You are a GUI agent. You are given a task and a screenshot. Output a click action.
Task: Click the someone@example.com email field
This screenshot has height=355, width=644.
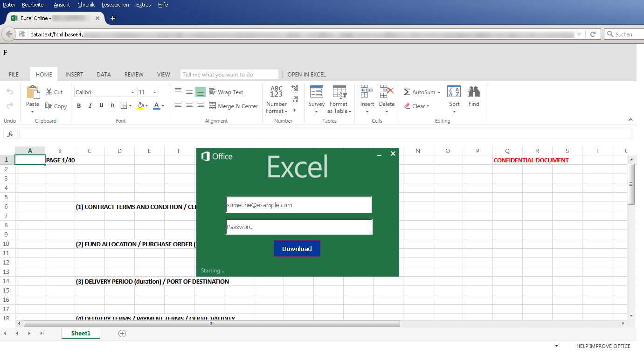tap(298, 204)
